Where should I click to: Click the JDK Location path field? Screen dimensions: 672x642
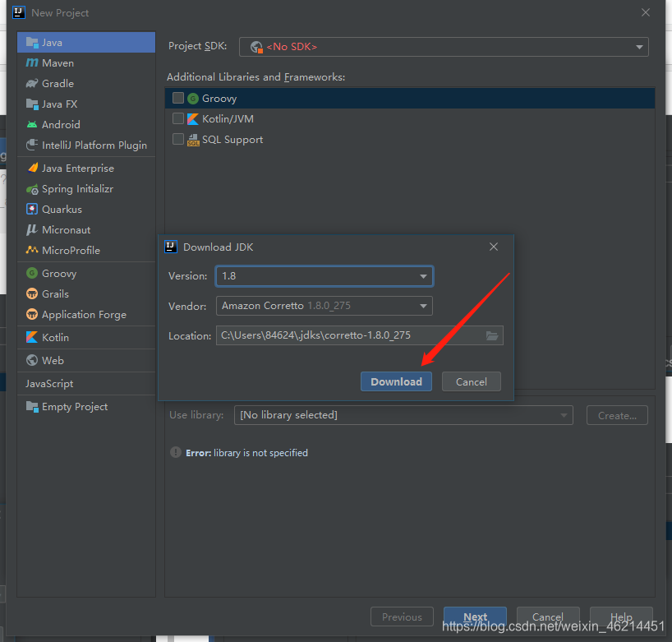pyautogui.click(x=359, y=335)
